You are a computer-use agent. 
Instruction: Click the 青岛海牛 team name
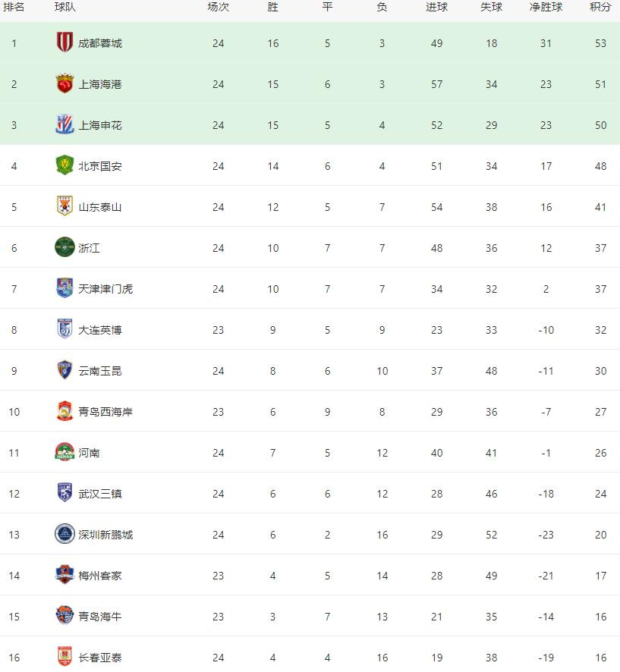coord(100,617)
